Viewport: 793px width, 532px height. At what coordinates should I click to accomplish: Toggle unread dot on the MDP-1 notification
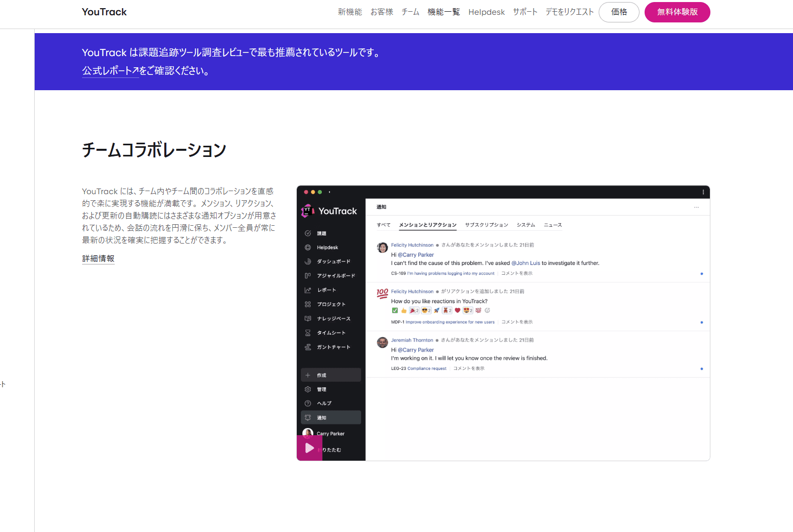click(702, 322)
